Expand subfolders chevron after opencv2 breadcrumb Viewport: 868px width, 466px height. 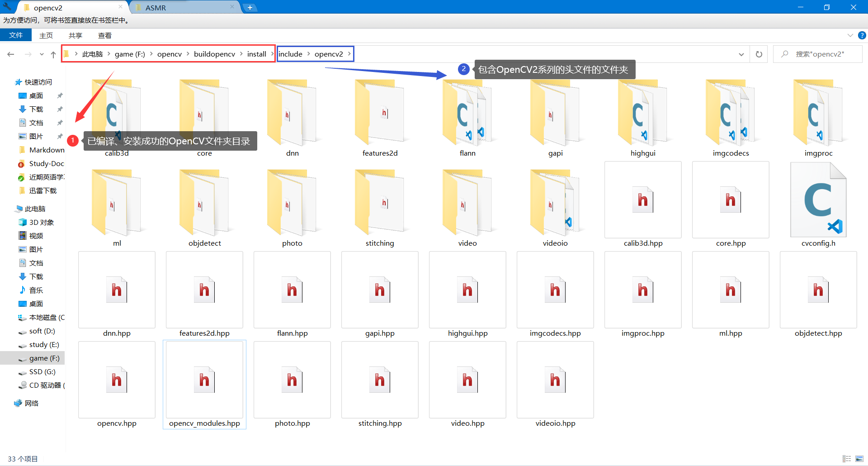349,54
